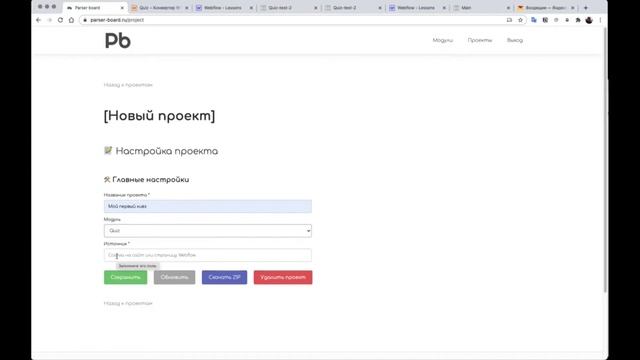Switch to the Входящие Яндекс tab
This screenshot has height=360, width=640.
pyautogui.click(x=546, y=8)
